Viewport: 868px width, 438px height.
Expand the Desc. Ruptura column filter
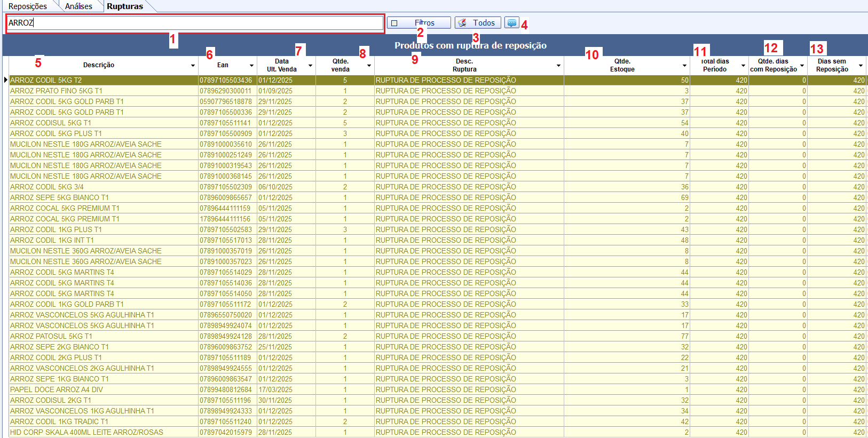(558, 66)
